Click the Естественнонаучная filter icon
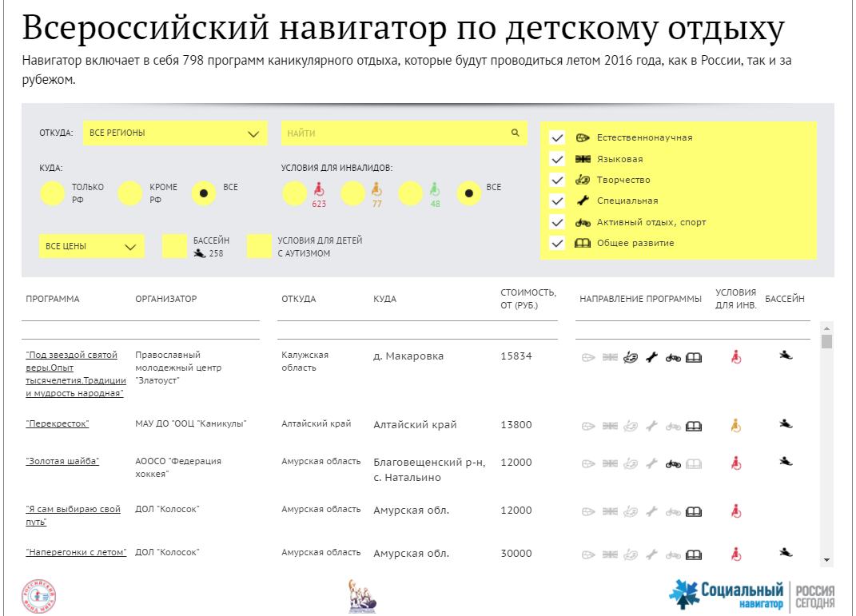Viewport: 856px width, 616px height. [583, 137]
